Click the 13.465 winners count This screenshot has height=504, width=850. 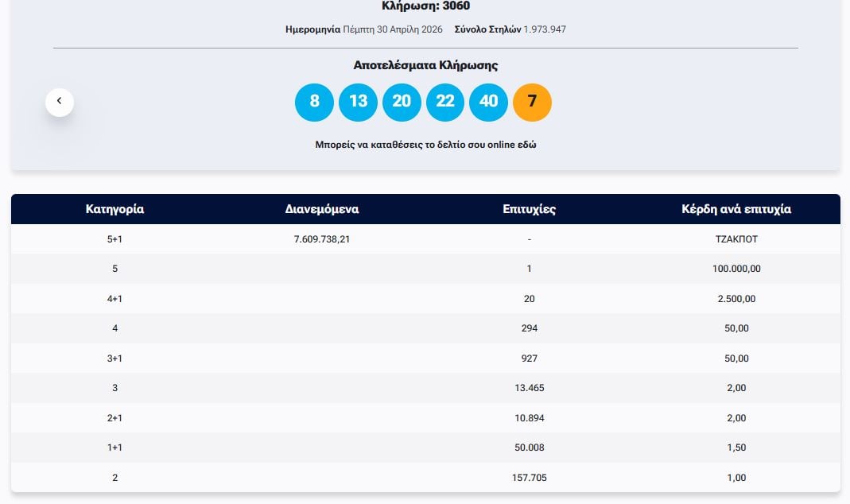[x=529, y=388]
